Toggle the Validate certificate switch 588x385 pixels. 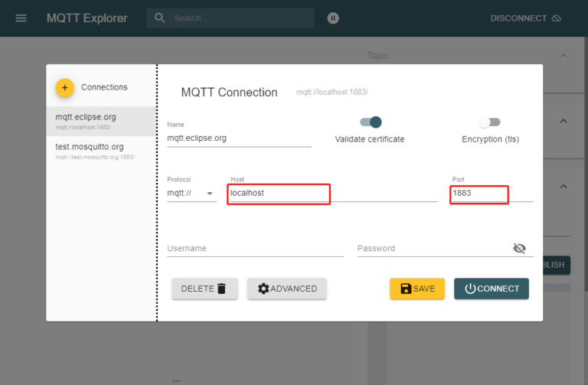371,122
